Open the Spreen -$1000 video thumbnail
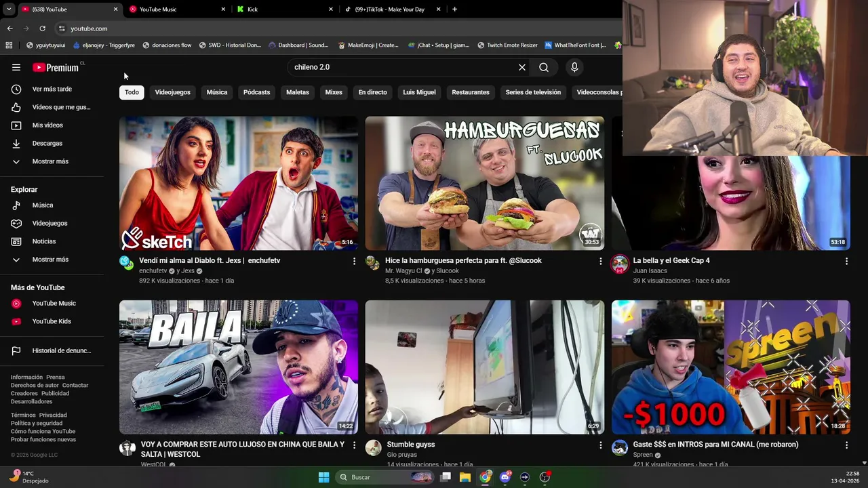 (x=731, y=367)
